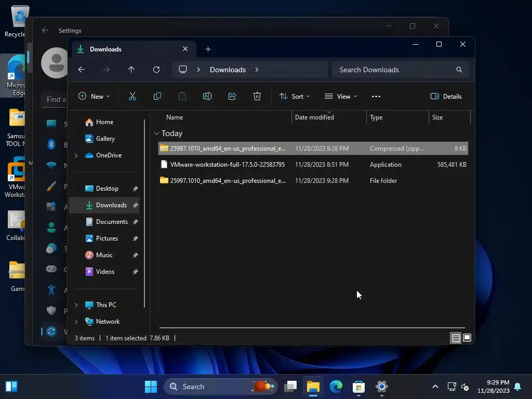The height and width of the screenshot is (399, 532).
Task: Click the search magnifier in Search Downloads
Action: tap(459, 70)
